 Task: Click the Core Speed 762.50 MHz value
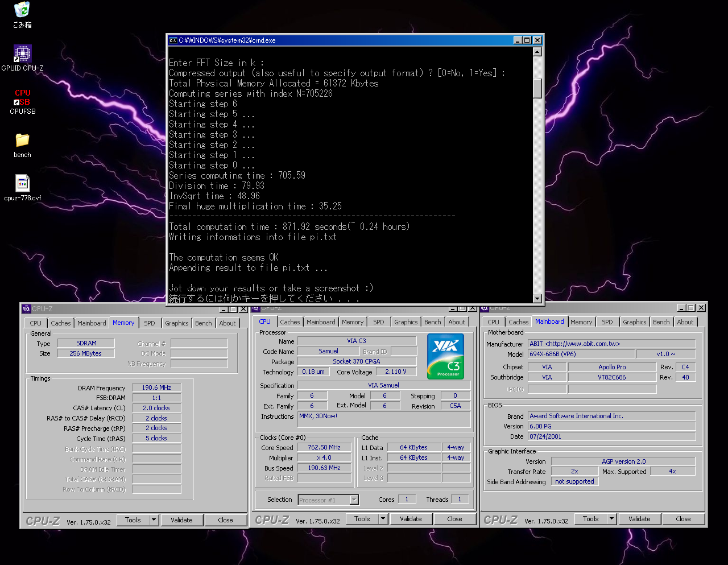[x=324, y=447]
